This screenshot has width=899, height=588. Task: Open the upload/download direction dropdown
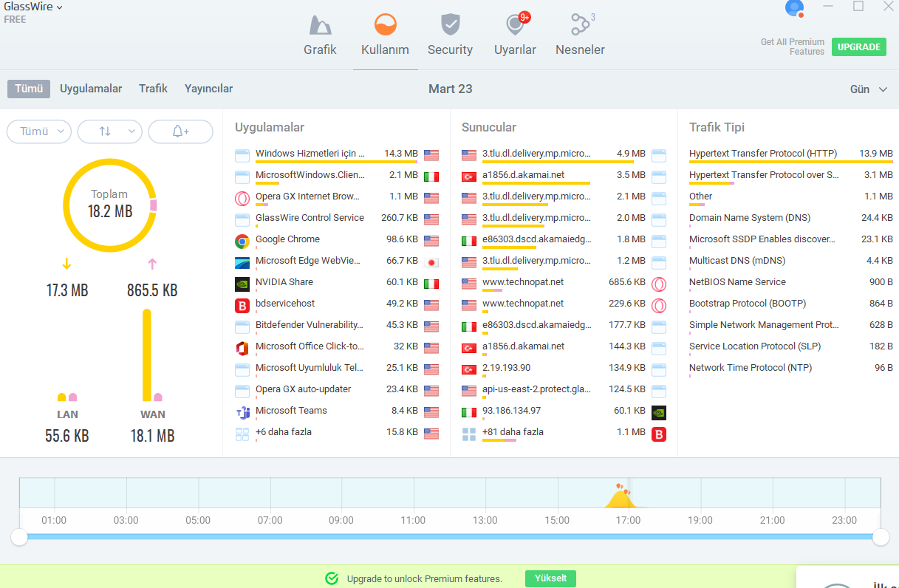[x=110, y=131]
